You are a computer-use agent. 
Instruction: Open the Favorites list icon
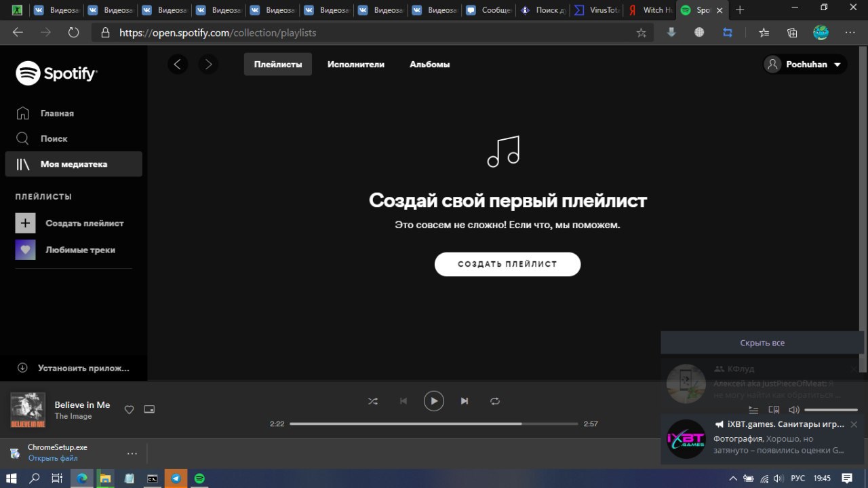[x=764, y=33]
